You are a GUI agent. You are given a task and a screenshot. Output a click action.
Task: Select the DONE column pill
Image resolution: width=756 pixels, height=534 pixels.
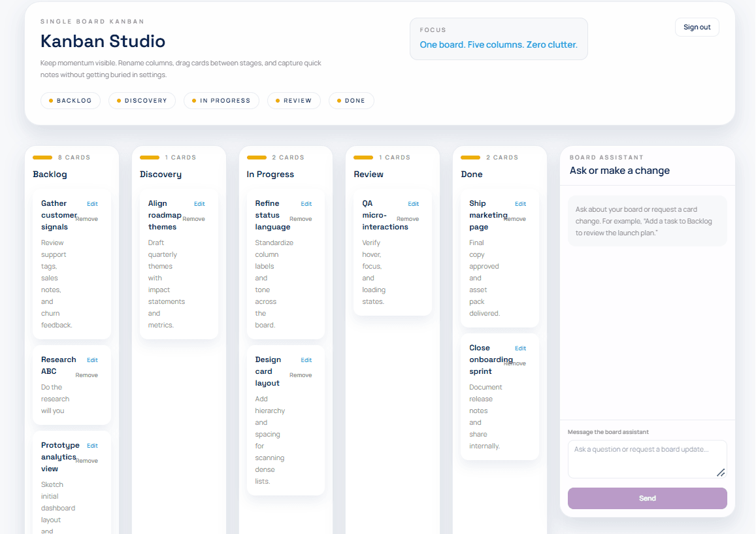[352, 101]
